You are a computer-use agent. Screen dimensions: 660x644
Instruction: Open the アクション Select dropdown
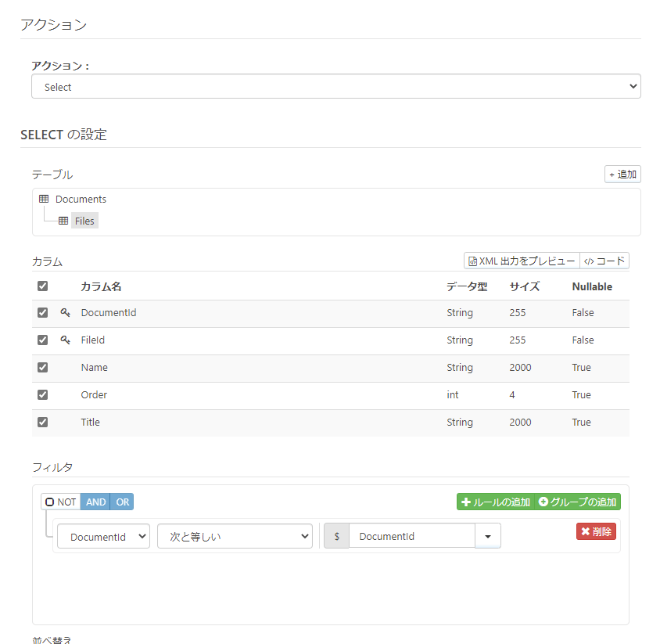pos(335,87)
